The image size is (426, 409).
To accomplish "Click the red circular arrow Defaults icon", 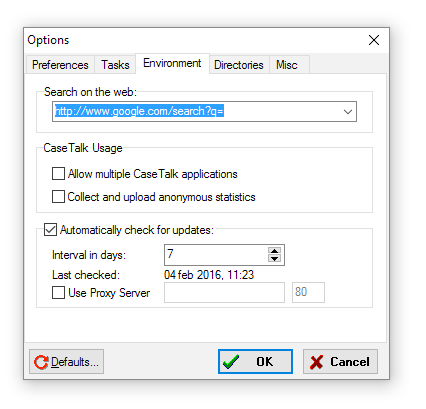I will coord(41,362).
